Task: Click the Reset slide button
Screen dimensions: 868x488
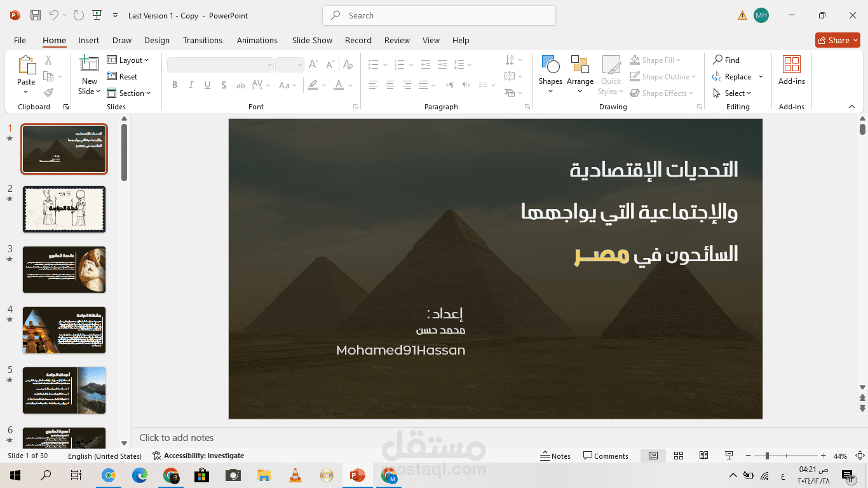Action: coord(123,77)
